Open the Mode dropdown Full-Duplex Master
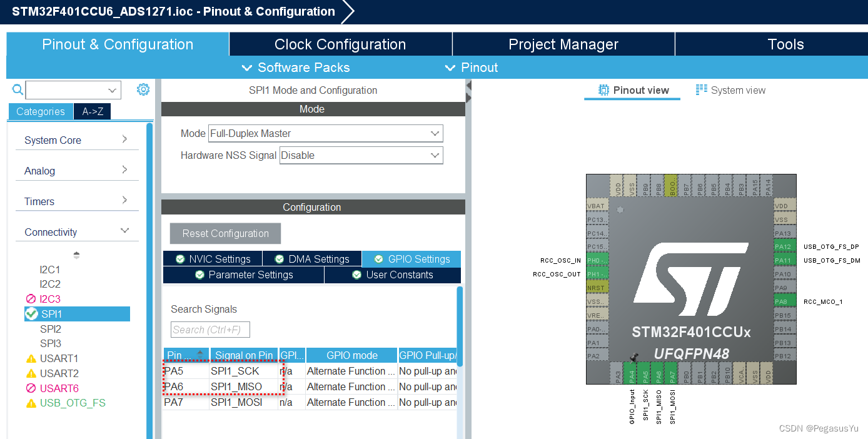868x439 pixels. [325, 133]
